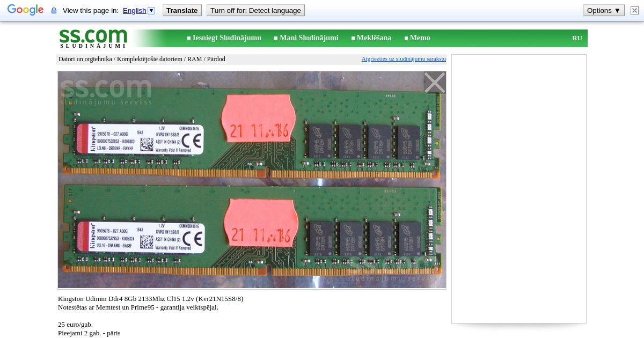Click RAM breadcrumb

(x=194, y=59)
